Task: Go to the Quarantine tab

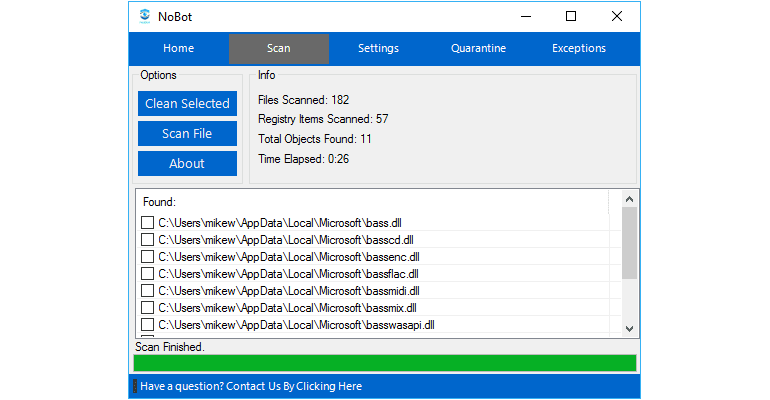Action: [x=478, y=48]
